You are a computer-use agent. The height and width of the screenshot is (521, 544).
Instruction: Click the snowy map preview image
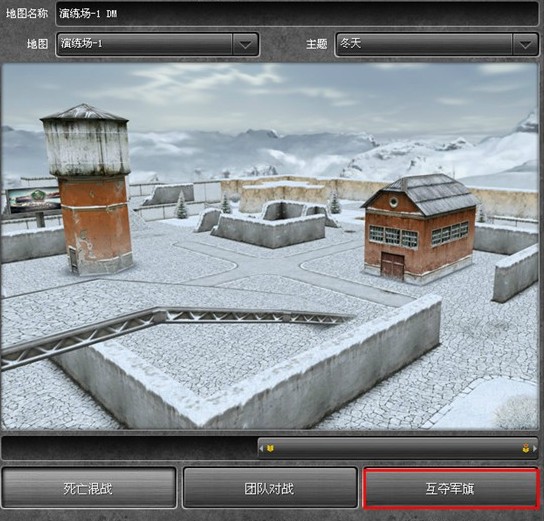[x=270, y=247]
